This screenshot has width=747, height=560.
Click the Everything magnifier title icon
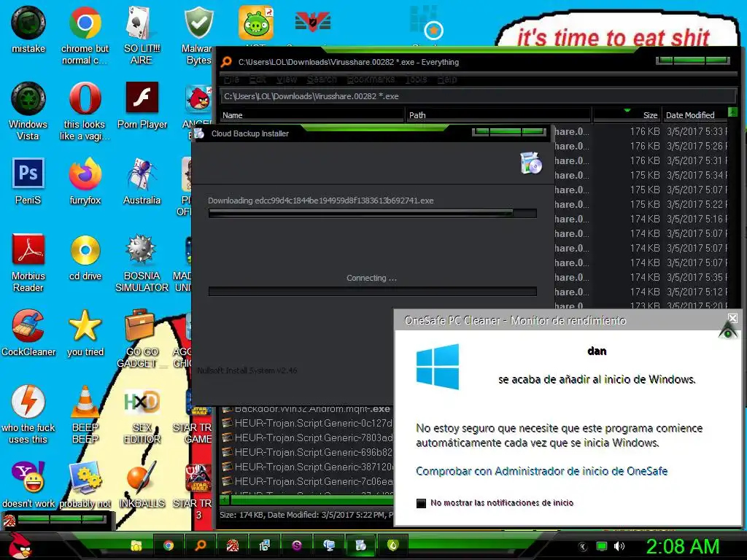pos(227,62)
